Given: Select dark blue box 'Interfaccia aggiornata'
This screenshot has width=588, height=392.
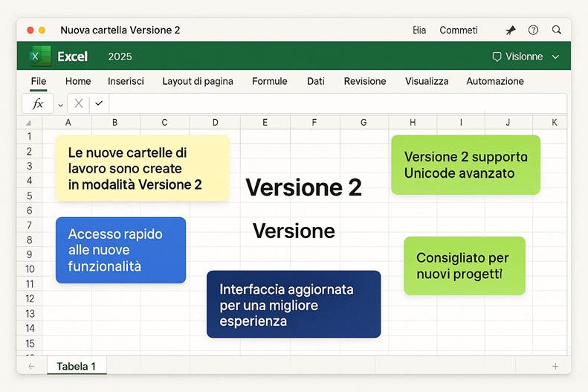Looking at the screenshot, I should coord(294,304).
